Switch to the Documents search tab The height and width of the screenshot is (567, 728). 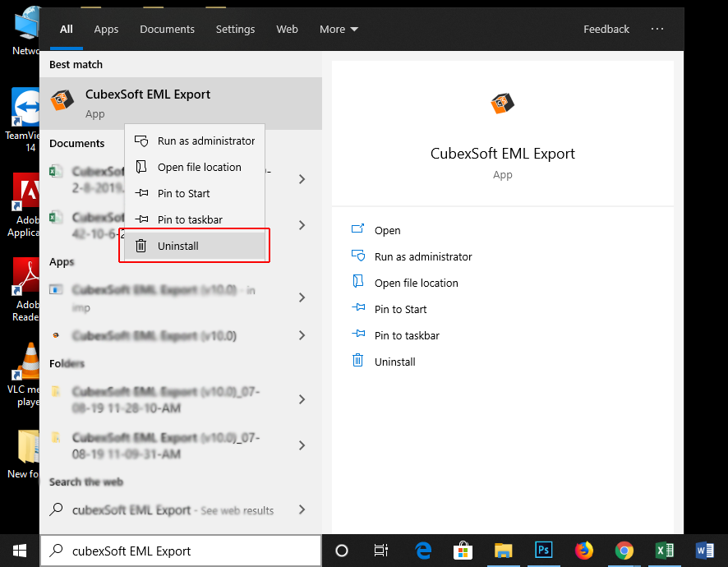[167, 30]
